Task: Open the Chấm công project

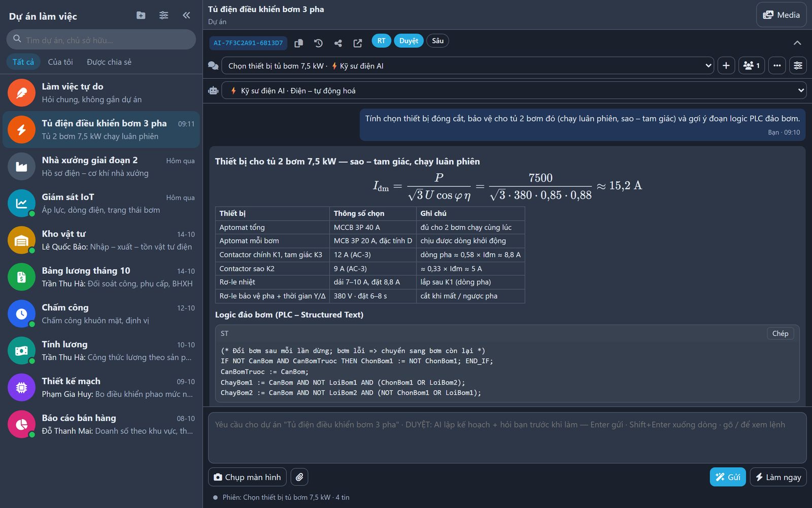Action: click(x=101, y=314)
